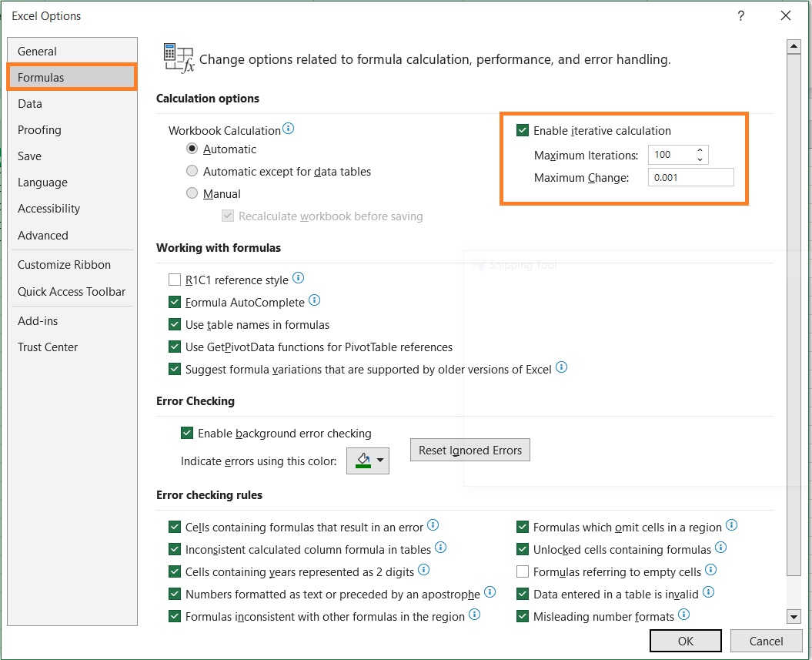Viewport: 812px width, 660px height.
Task: Uncheck Cells containing formulas that result in error
Action: click(175, 528)
